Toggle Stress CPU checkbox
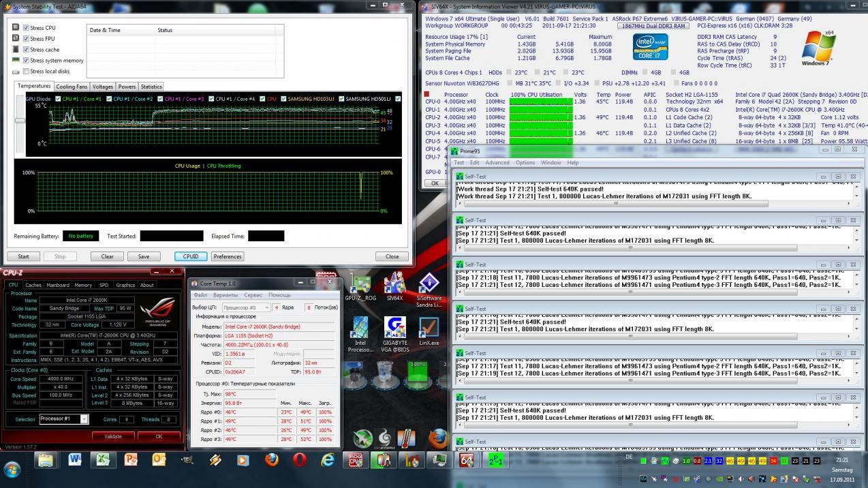This screenshot has width=868, height=488. 26,28
